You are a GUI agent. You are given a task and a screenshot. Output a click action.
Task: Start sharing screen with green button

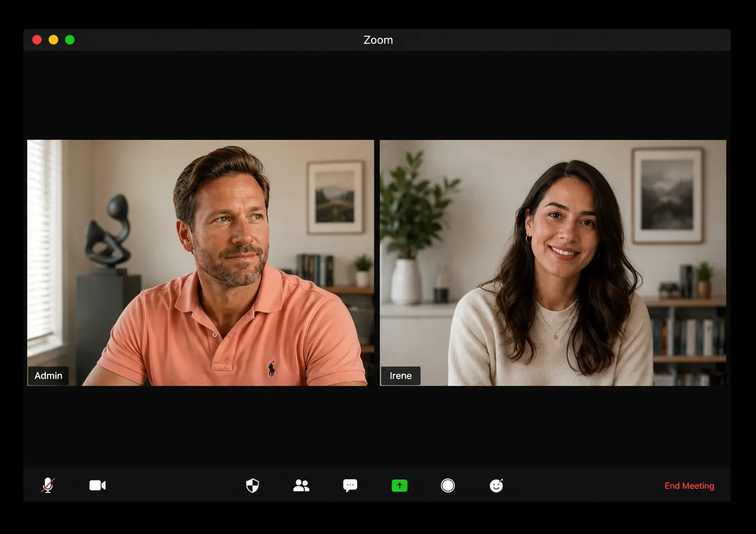coord(399,486)
